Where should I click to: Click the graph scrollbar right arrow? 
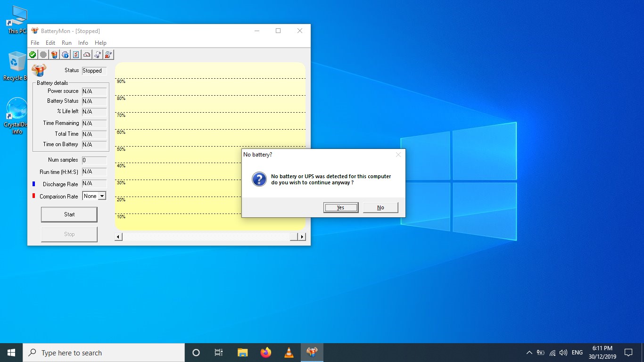302,237
